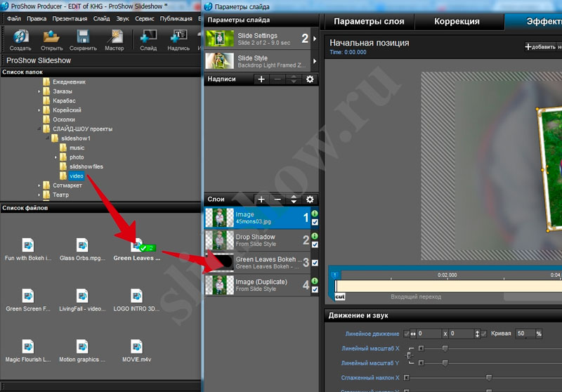Select the Green Leaves video file
This screenshot has width=562, height=392.
(x=136, y=249)
